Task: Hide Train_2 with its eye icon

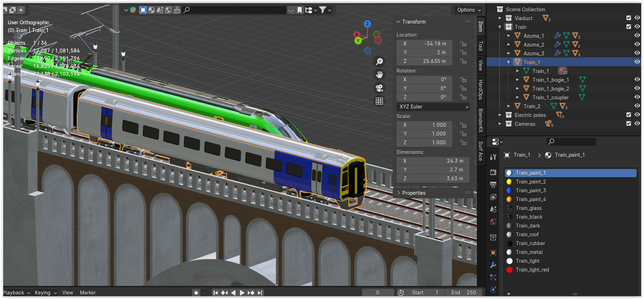Action: (x=637, y=106)
